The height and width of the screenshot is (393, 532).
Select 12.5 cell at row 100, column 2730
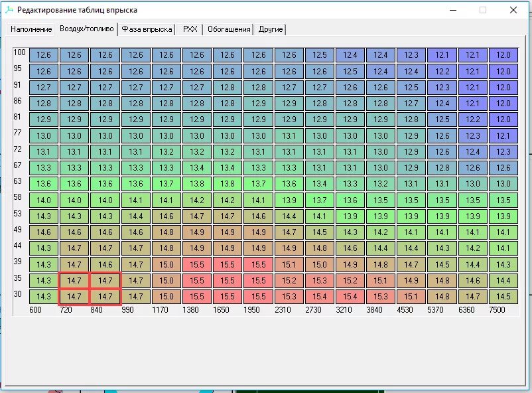point(320,55)
